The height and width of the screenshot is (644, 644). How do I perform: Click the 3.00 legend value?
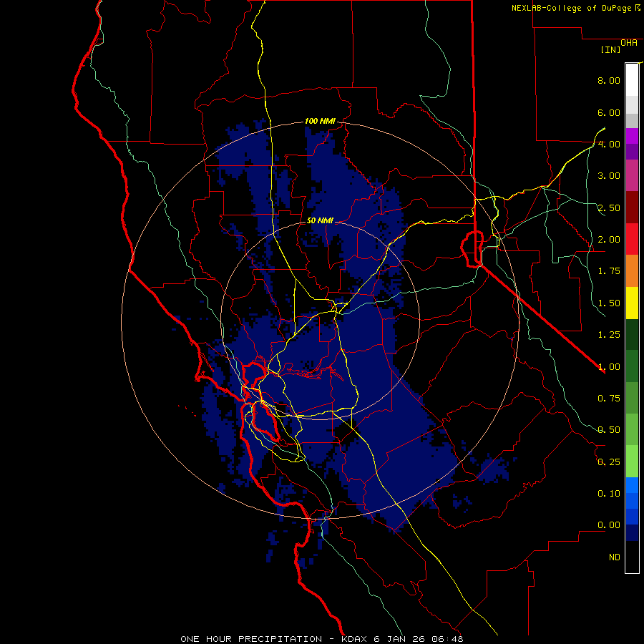click(609, 176)
